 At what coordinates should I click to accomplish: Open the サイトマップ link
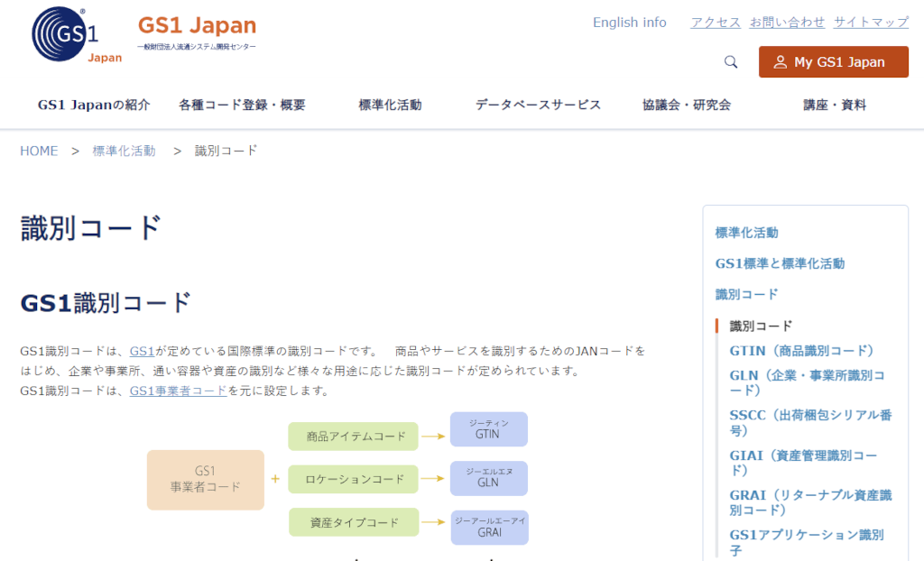point(871,23)
